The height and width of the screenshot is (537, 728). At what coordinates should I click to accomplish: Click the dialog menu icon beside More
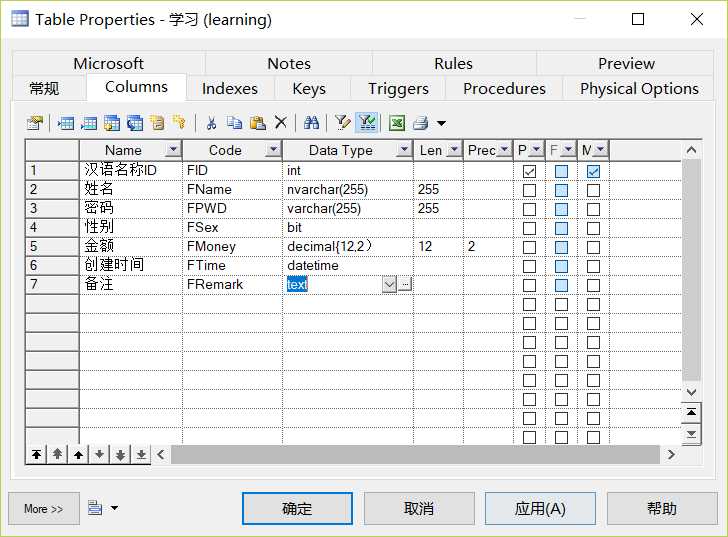tap(95, 508)
